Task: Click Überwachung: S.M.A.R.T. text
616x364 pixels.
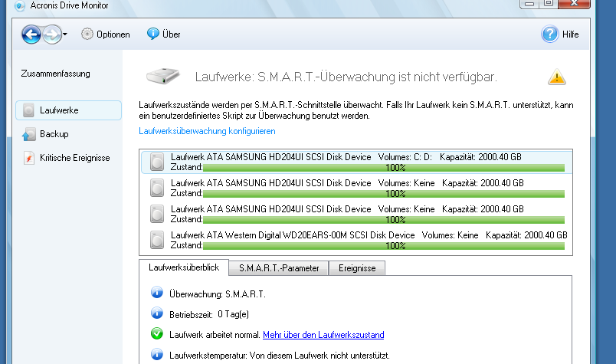Action: (x=218, y=294)
